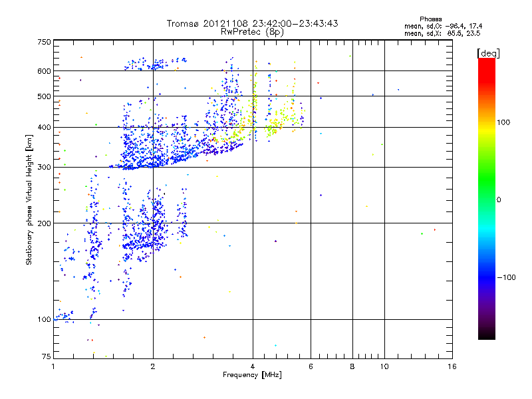Image resolution: width=532 pixels, height=399 pixels.
Task: Click the y-axis tick label '500'
Action: 44,96
